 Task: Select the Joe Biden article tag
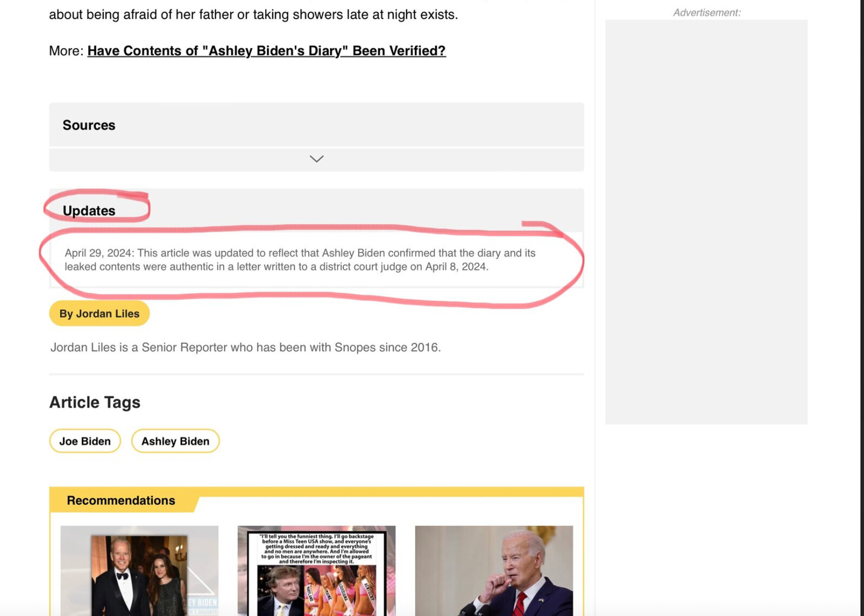[x=85, y=441]
